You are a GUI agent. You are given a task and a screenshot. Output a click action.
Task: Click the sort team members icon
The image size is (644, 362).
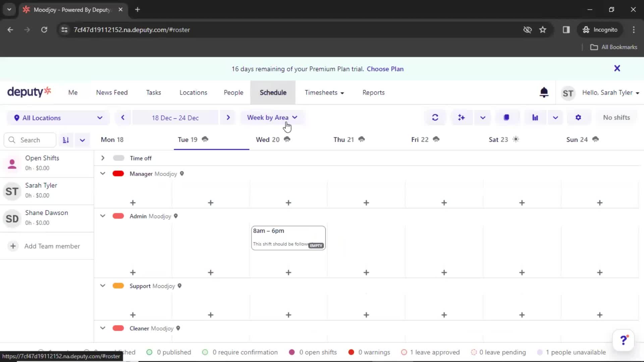point(66,140)
